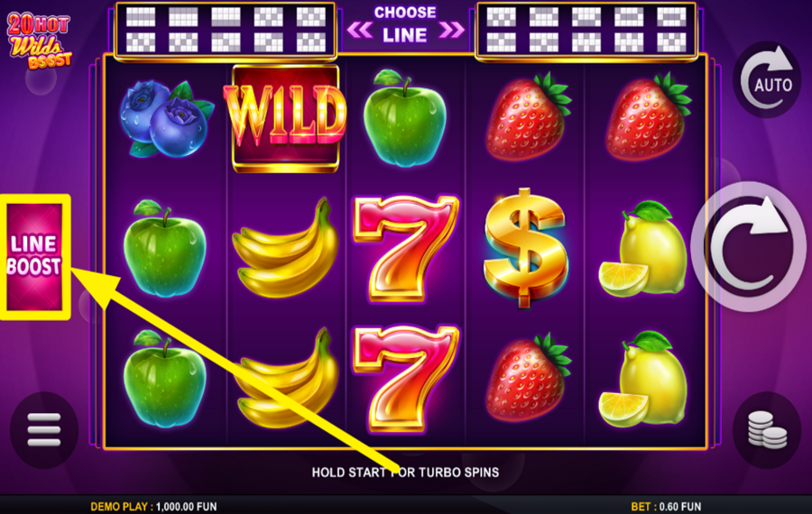The height and width of the screenshot is (514, 812).
Task: Click the DEMO PLAY balance text
Action: (x=153, y=506)
